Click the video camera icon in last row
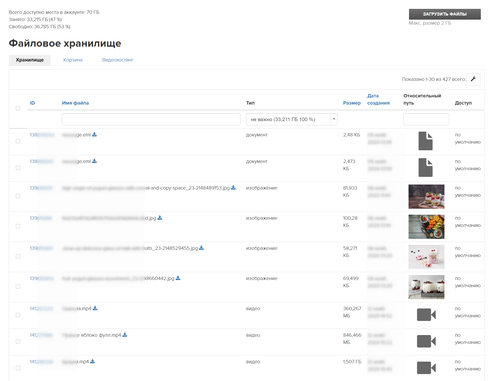This screenshot has width=500, height=381. (x=426, y=368)
